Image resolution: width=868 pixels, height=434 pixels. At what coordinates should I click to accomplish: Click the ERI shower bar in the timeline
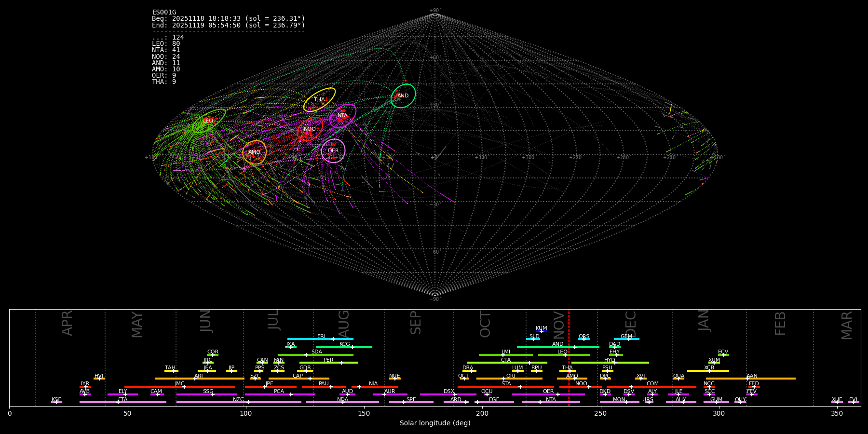[x=320, y=339]
